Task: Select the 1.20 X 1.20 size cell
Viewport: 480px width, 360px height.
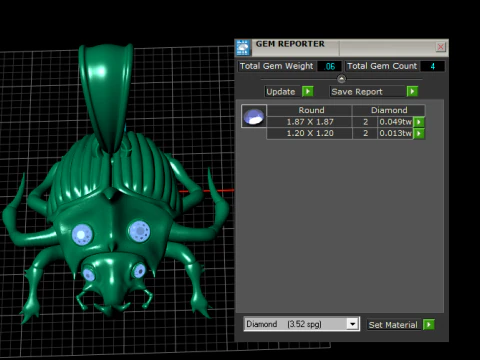Action: point(310,133)
